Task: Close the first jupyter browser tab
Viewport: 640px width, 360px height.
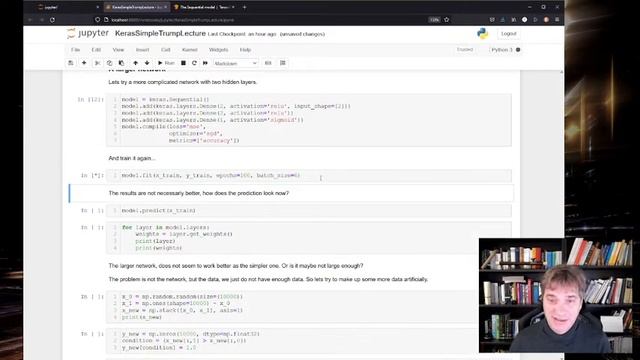Action: [97, 7]
